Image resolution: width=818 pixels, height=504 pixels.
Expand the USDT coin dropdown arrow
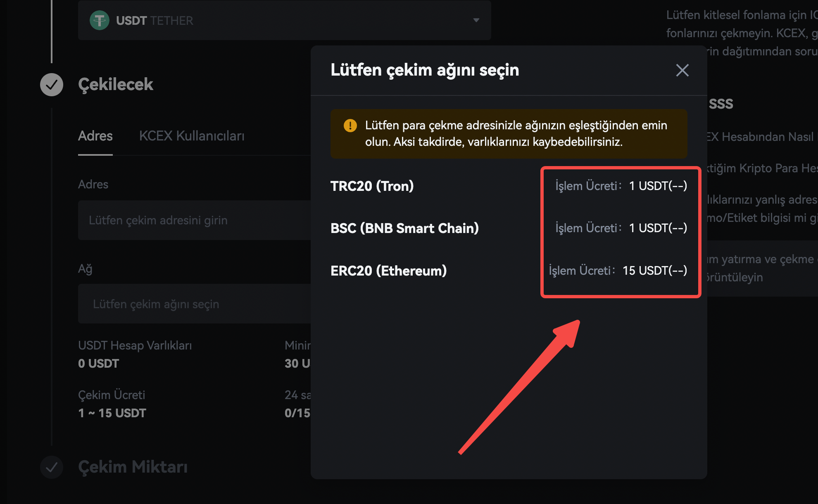(x=476, y=20)
